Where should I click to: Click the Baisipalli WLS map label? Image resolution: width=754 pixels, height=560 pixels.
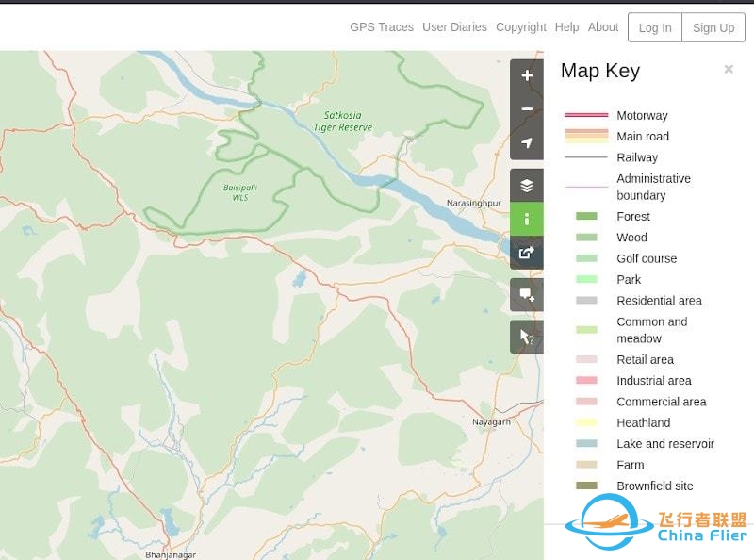(240, 192)
